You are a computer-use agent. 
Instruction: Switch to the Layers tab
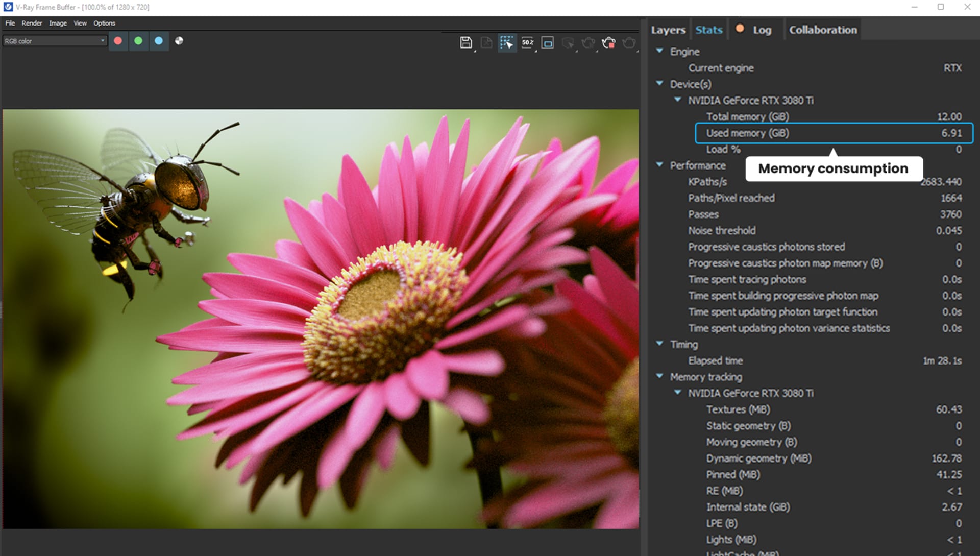tap(669, 30)
